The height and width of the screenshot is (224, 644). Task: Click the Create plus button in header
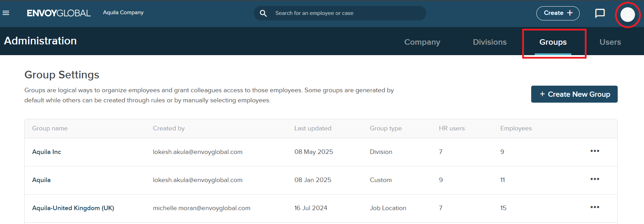pos(557,13)
